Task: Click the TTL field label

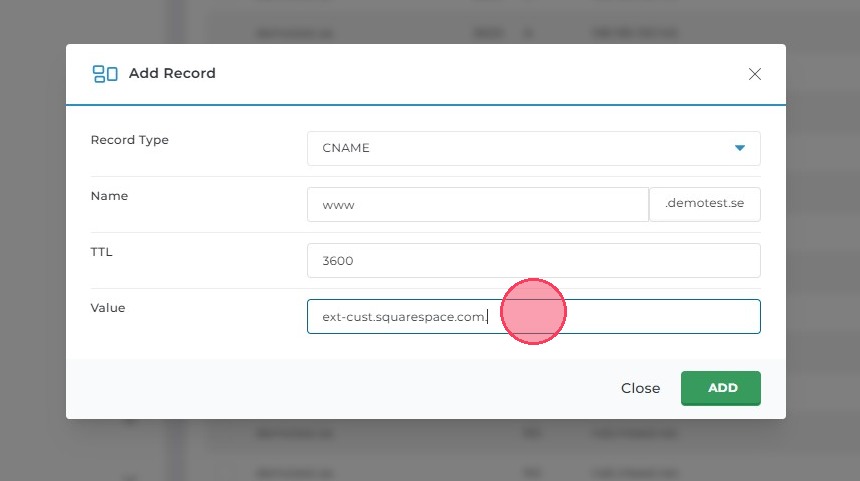Action: click(x=101, y=252)
